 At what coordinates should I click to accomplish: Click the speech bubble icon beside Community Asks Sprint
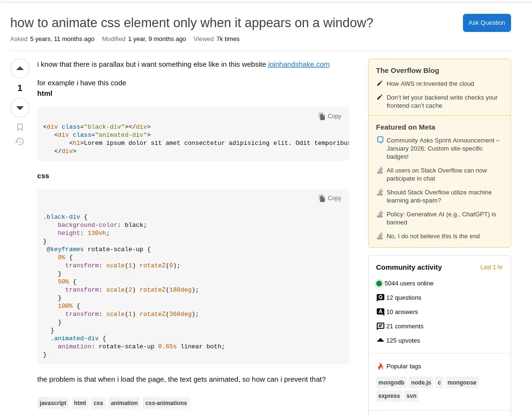(x=380, y=140)
